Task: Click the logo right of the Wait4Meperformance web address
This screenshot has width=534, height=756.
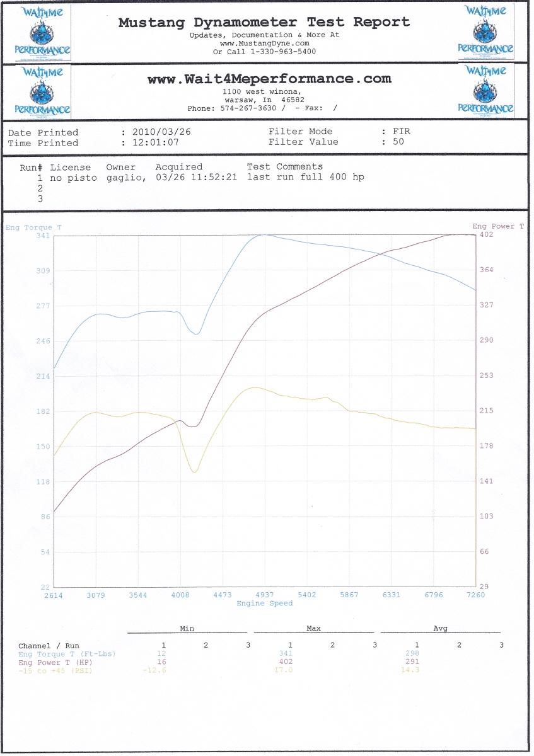Action: coord(485,91)
